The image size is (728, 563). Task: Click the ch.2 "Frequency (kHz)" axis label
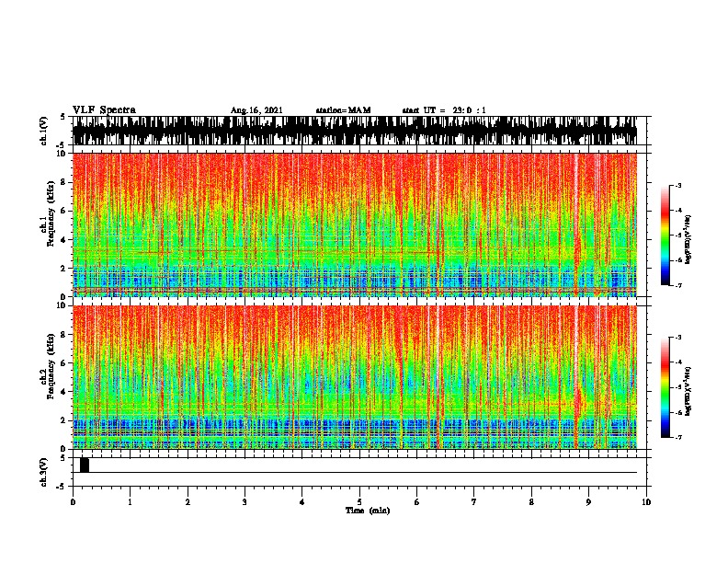tap(51, 366)
